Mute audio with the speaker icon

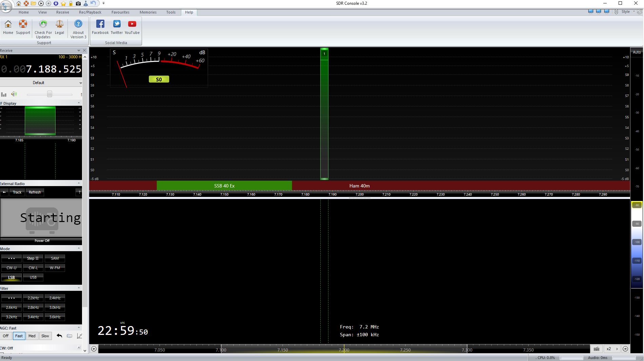[14, 94]
